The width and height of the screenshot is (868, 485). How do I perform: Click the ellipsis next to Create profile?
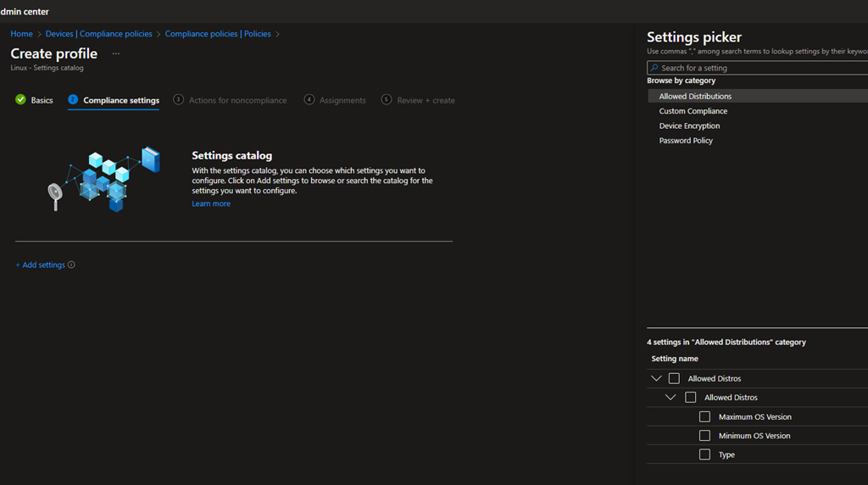coord(116,53)
